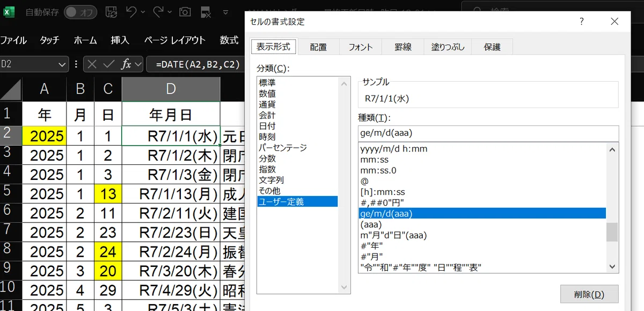Select 時刻 in the category list
This screenshot has width=644, height=311.
268,136
